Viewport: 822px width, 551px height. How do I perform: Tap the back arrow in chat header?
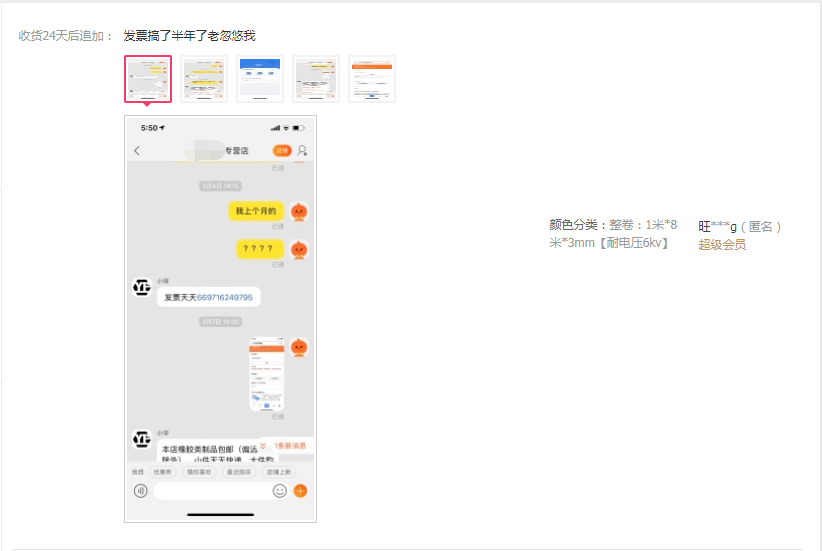pos(137,151)
